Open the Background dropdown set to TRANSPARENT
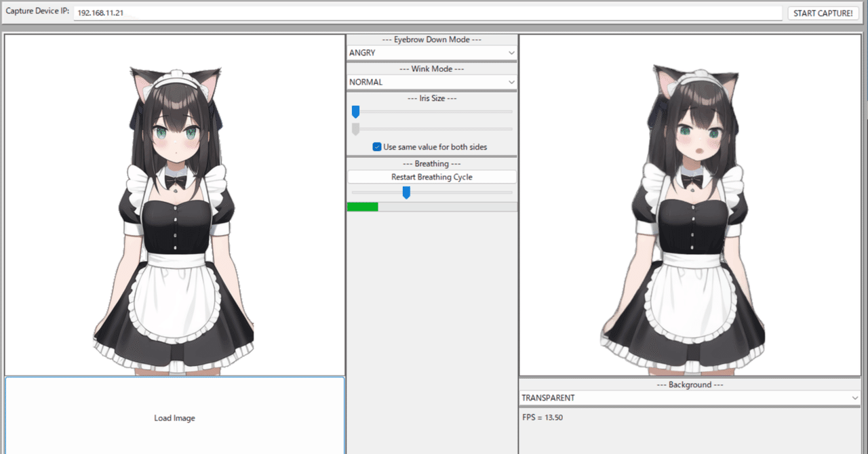This screenshot has height=454, width=868. pos(689,398)
